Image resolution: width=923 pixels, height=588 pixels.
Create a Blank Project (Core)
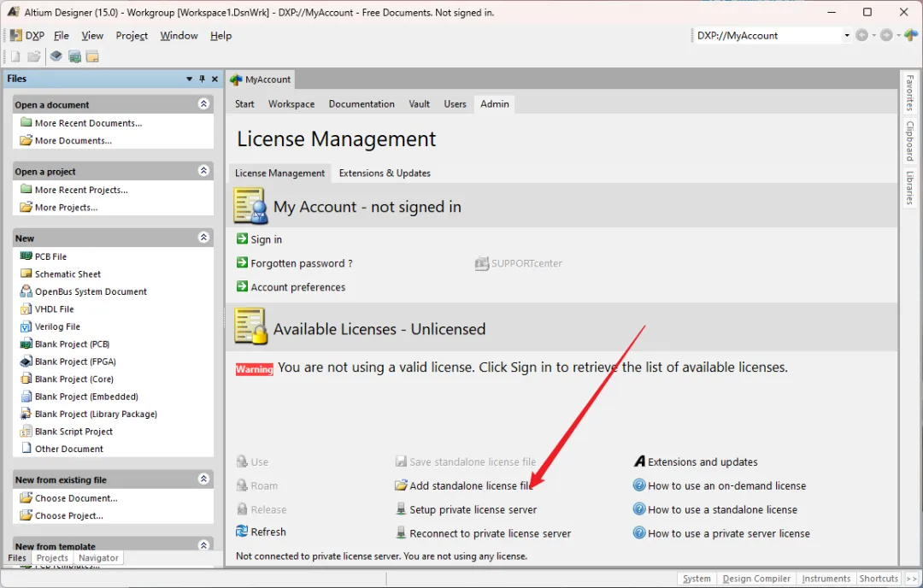pyautogui.click(x=74, y=379)
